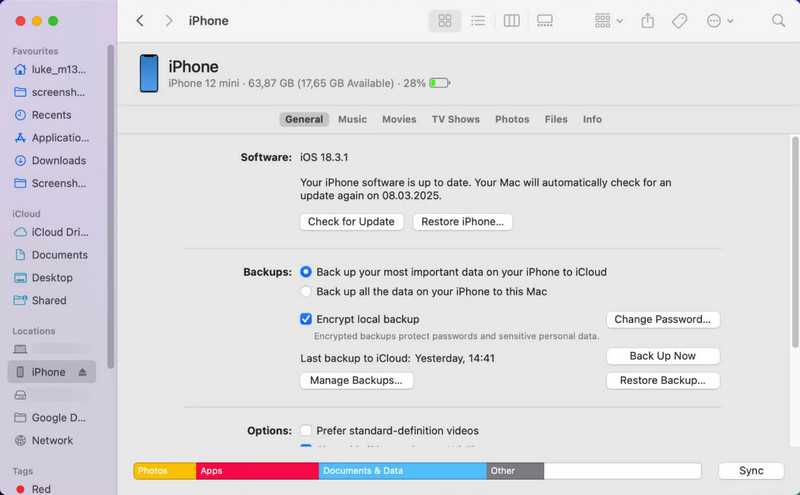800x495 pixels.
Task: Toggle Encrypt local backup checkbox
Action: [306, 319]
